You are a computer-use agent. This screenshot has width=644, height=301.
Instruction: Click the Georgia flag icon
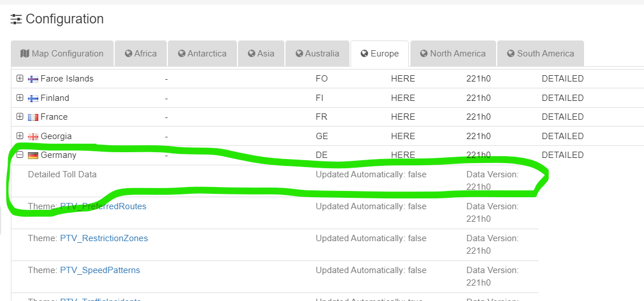[x=33, y=137]
